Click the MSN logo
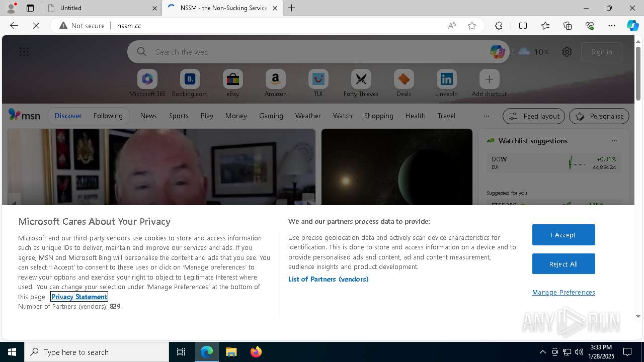Screen dimensions: 644x362 point(24,115)
